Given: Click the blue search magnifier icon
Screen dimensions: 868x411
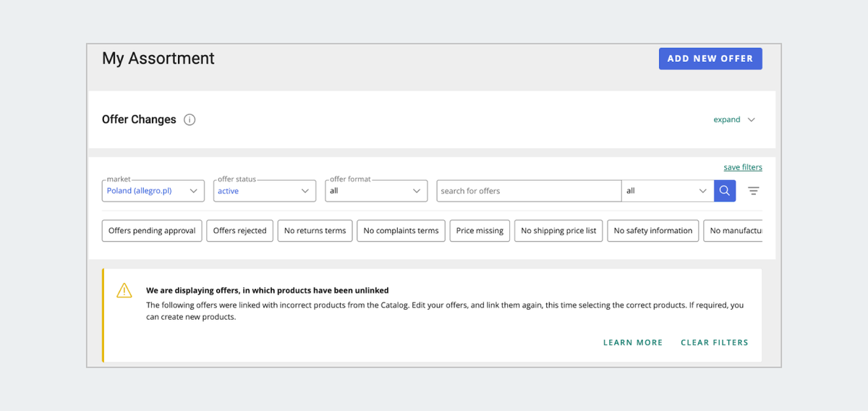Looking at the screenshot, I should tap(725, 191).
